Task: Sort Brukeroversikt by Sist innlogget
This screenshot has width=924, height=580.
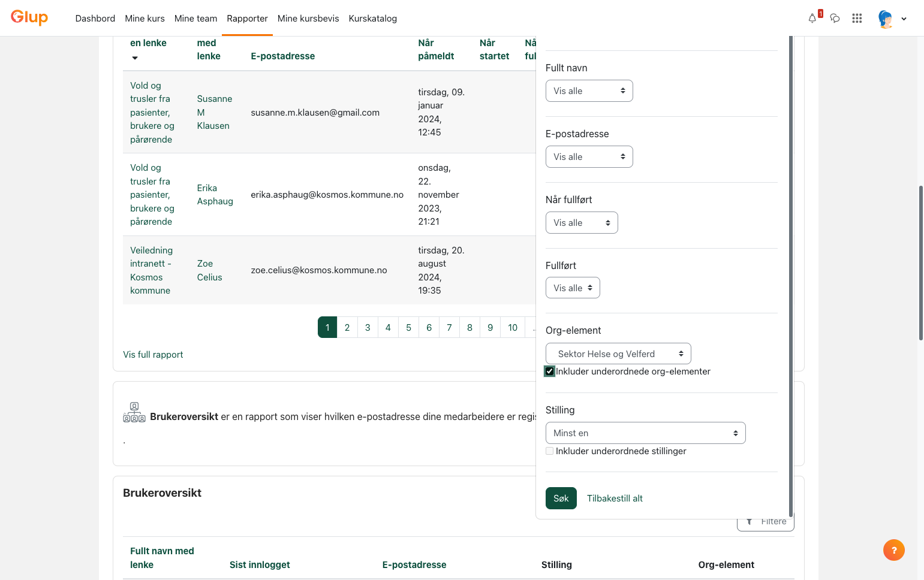Action: pyautogui.click(x=260, y=565)
